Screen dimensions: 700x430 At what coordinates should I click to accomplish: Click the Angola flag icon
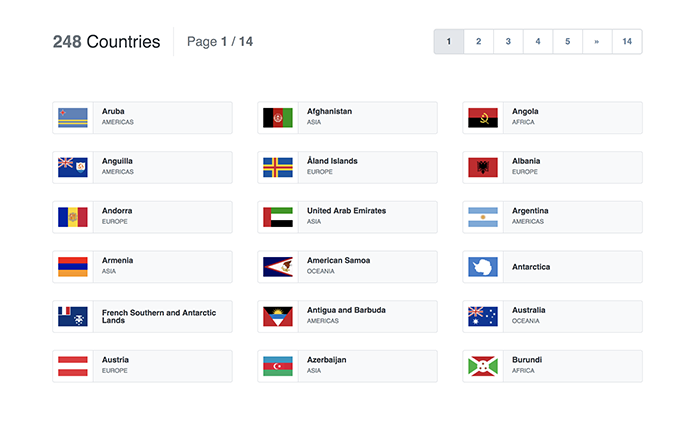coord(483,117)
